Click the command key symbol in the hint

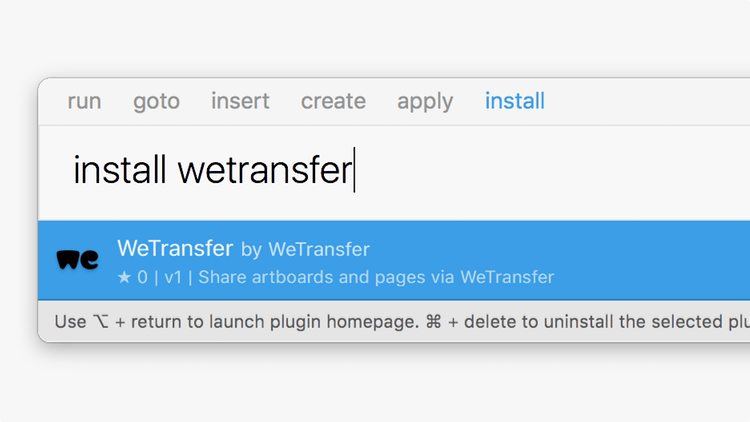[433, 322]
